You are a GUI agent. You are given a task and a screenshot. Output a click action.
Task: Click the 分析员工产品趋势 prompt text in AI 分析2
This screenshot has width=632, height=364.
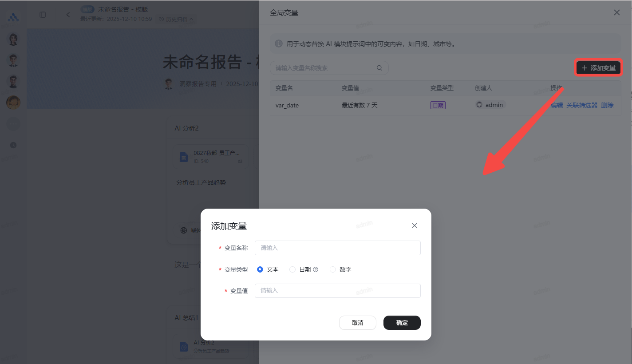coord(201,182)
